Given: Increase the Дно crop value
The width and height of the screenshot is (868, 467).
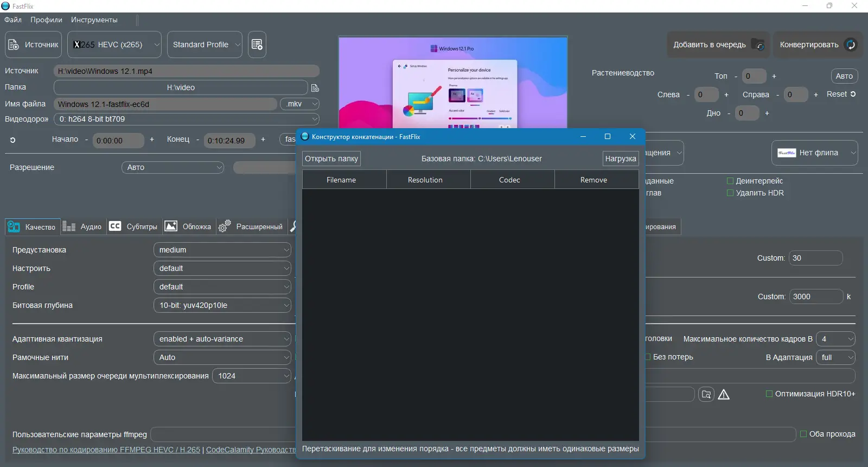Looking at the screenshot, I should (767, 113).
